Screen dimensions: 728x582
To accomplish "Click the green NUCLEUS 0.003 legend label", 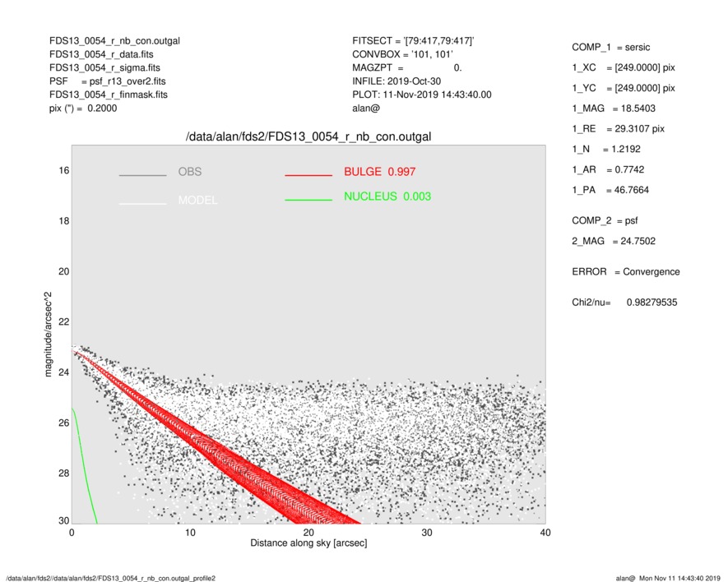I will 387,196.
